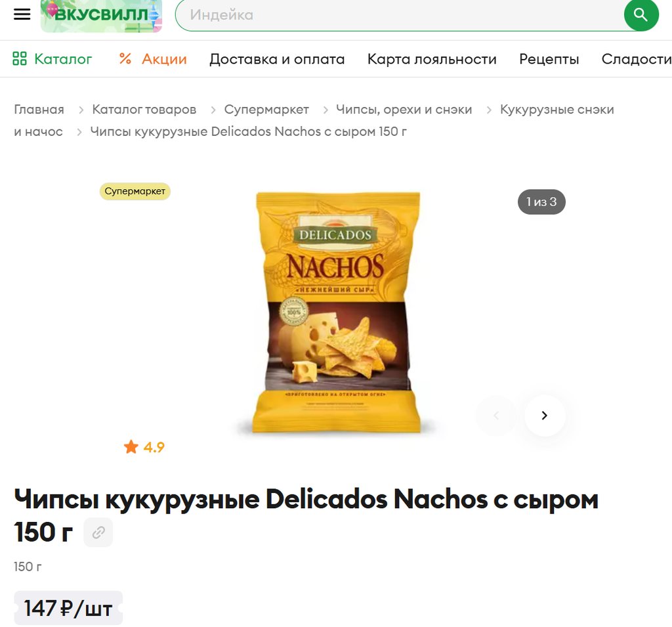The height and width of the screenshot is (627, 672).
Task: Open Чипсы, орехи и снэки breadcrumb
Action: pyautogui.click(x=404, y=110)
